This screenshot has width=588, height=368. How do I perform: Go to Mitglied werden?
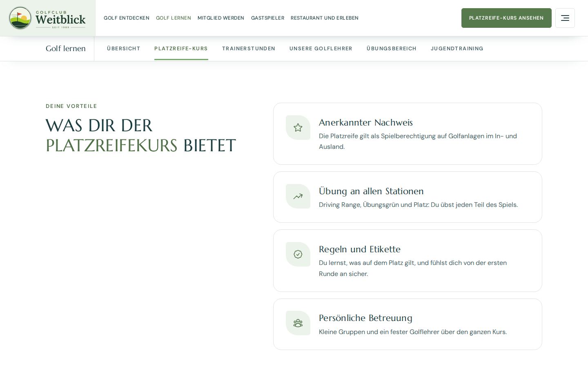[x=221, y=18]
